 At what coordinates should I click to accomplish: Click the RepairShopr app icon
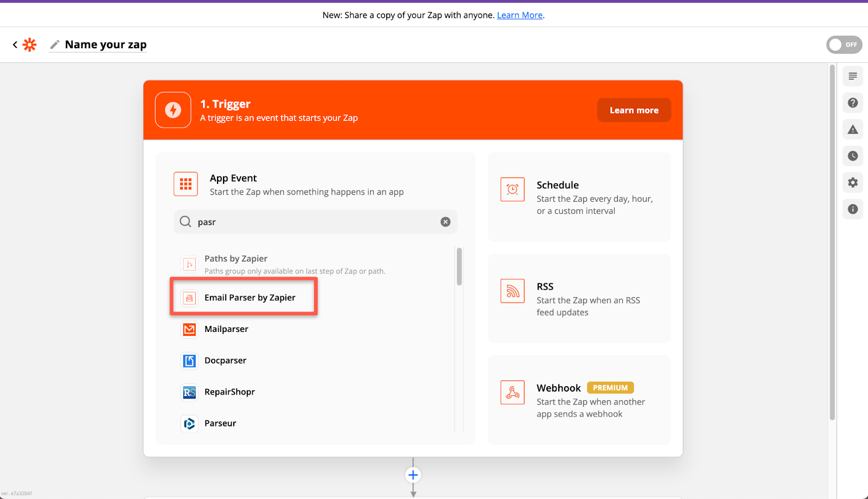(x=189, y=392)
